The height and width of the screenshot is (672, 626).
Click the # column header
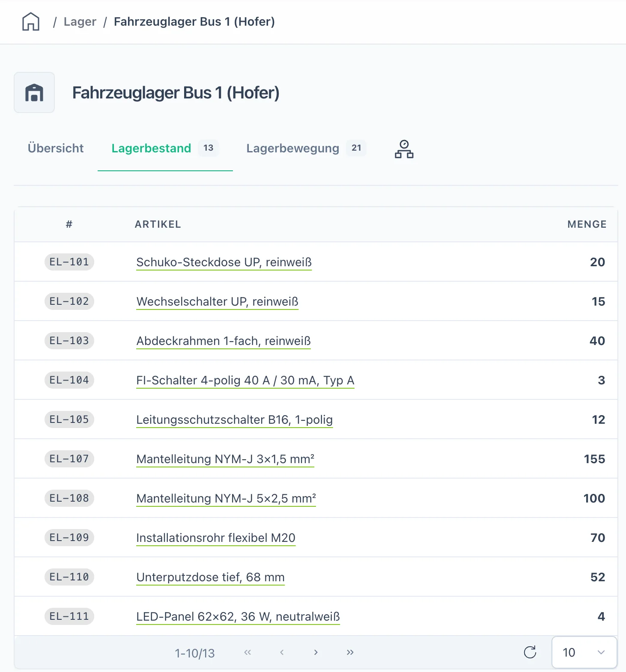pyautogui.click(x=69, y=224)
